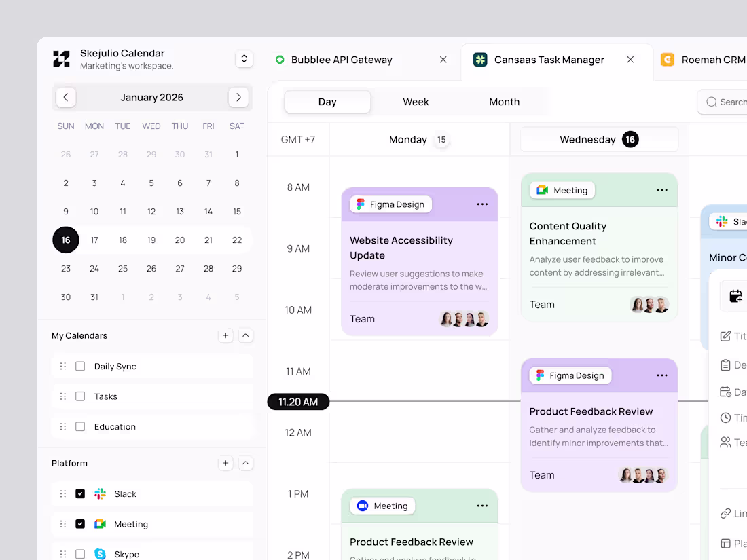Disable the Slack platform checkbox
Image resolution: width=747 pixels, height=560 pixels.
[x=80, y=493]
